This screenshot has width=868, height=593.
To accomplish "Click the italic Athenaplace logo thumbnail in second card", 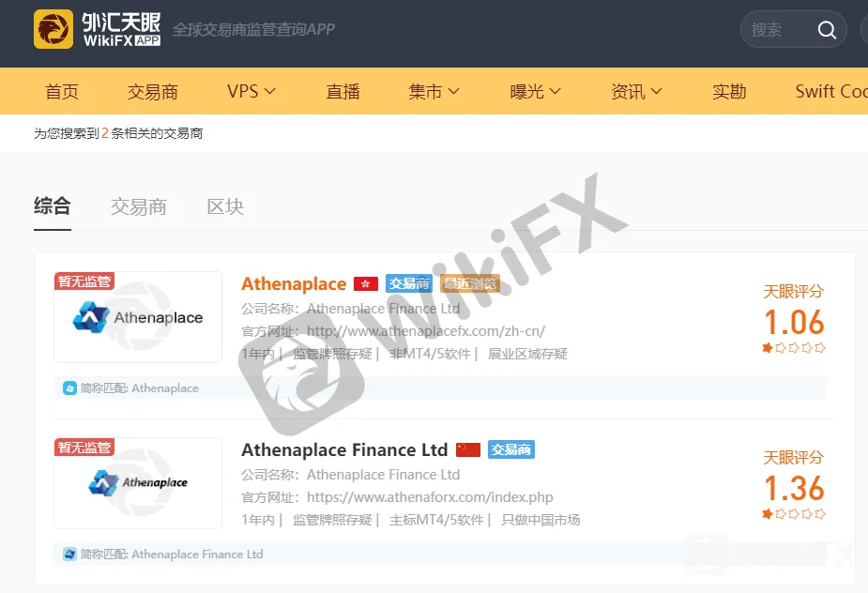I will click(138, 483).
